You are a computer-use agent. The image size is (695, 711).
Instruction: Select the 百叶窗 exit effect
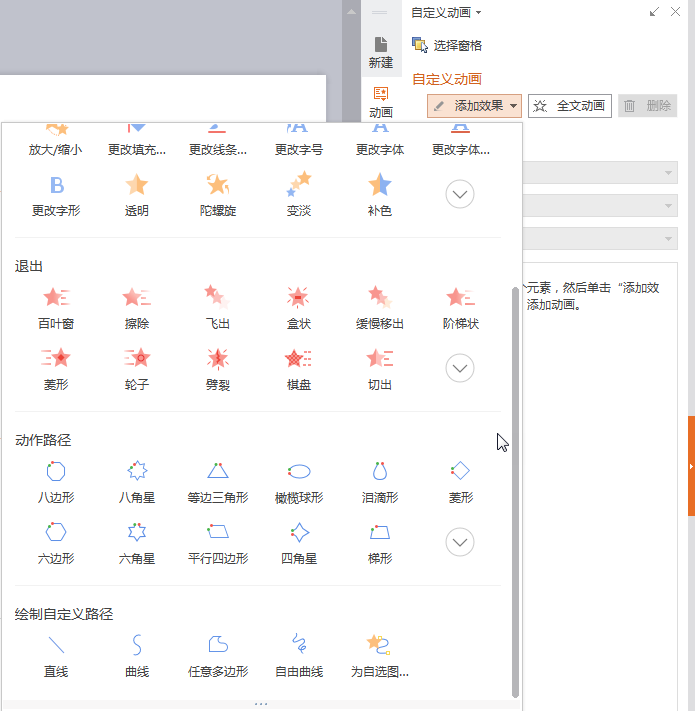(56, 307)
